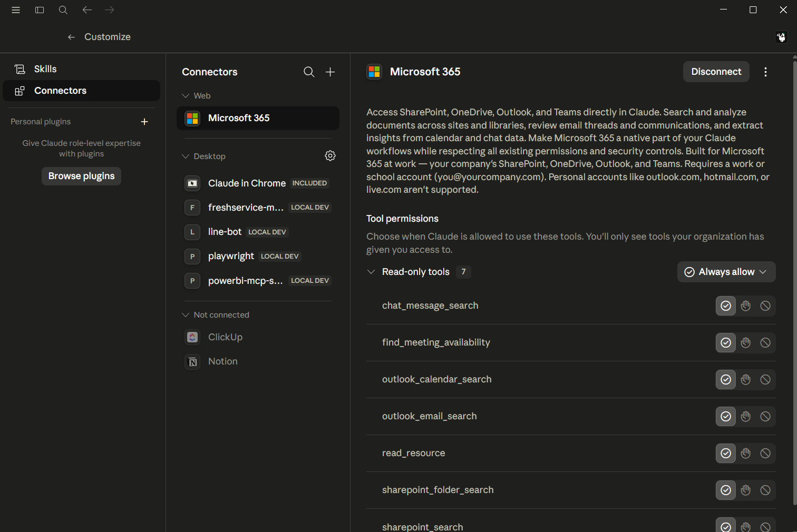The height and width of the screenshot is (532, 797).
Task: Navigate back with the top arrow
Action: point(87,10)
